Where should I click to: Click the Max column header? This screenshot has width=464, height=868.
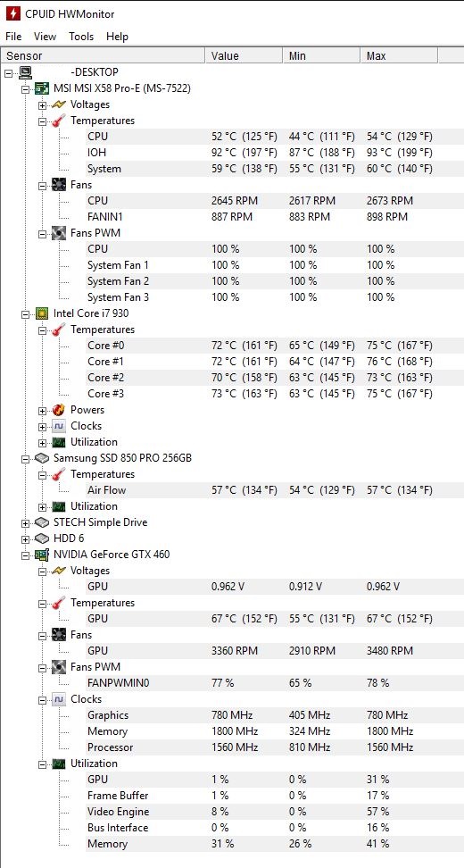[x=399, y=56]
